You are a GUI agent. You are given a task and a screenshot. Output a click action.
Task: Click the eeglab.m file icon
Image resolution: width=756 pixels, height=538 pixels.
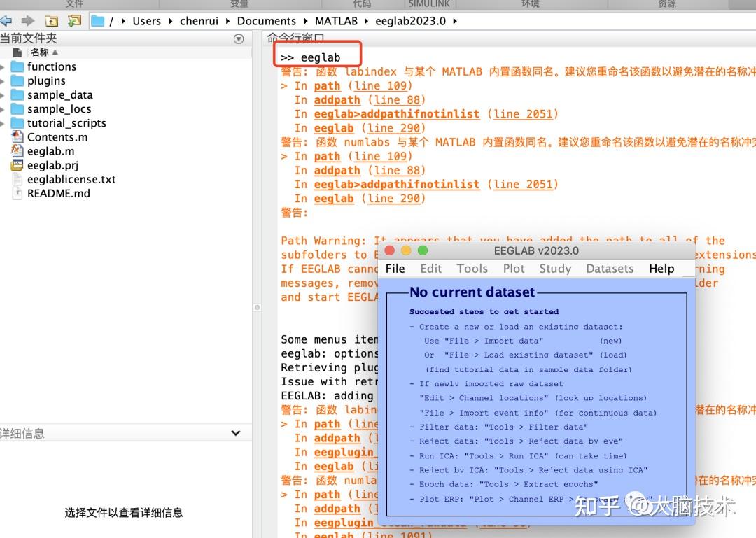[17, 151]
